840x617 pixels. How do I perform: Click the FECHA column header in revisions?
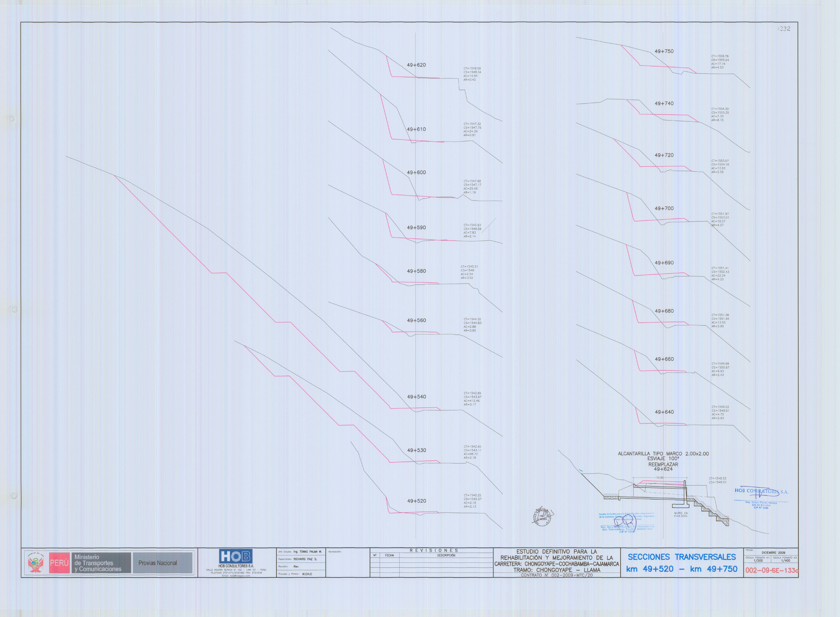(390, 555)
